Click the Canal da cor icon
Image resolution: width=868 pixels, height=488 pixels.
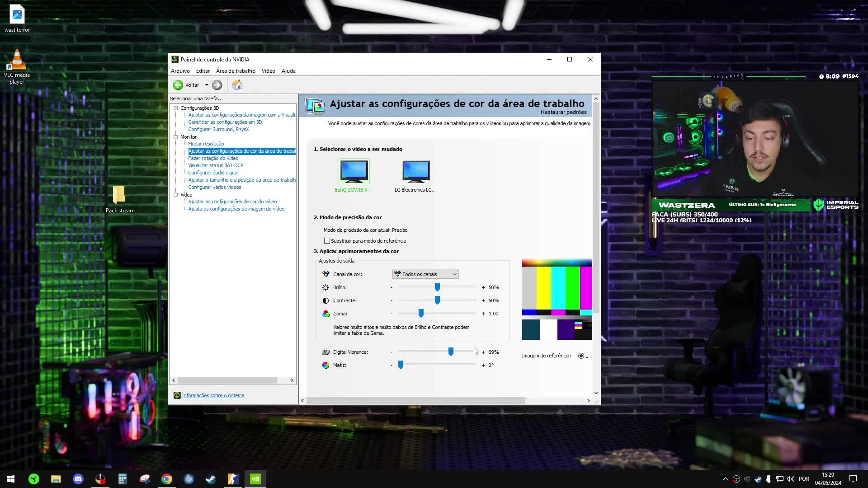point(325,274)
